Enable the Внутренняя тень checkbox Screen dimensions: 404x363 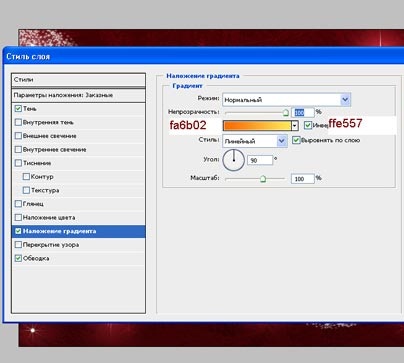(x=18, y=122)
